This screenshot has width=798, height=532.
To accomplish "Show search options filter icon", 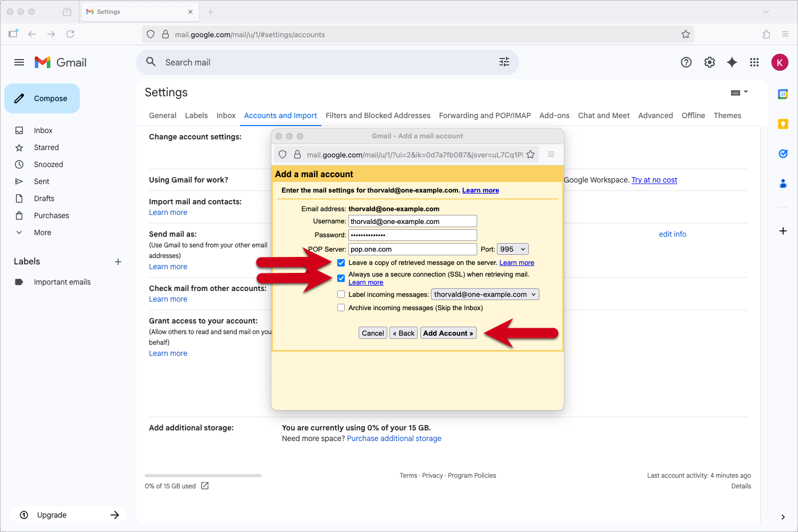I will [x=504, y=62].
